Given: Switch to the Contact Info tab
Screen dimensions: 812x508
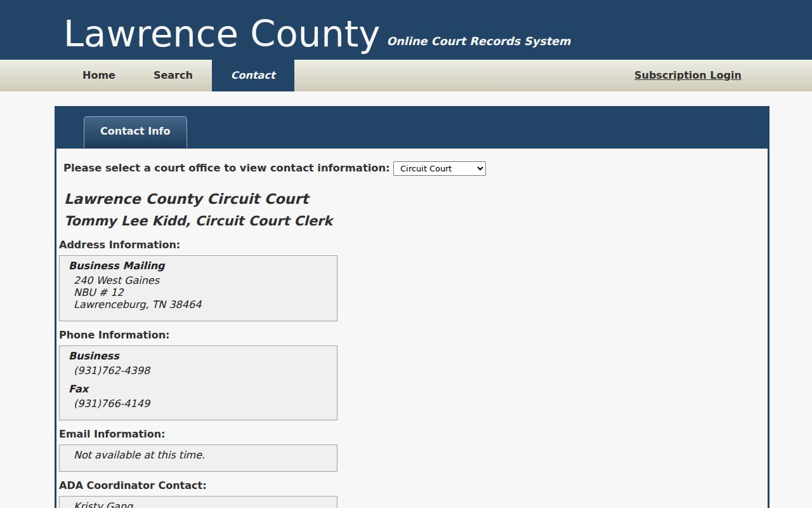Looking at the screenshot, I should coord(135,131).
